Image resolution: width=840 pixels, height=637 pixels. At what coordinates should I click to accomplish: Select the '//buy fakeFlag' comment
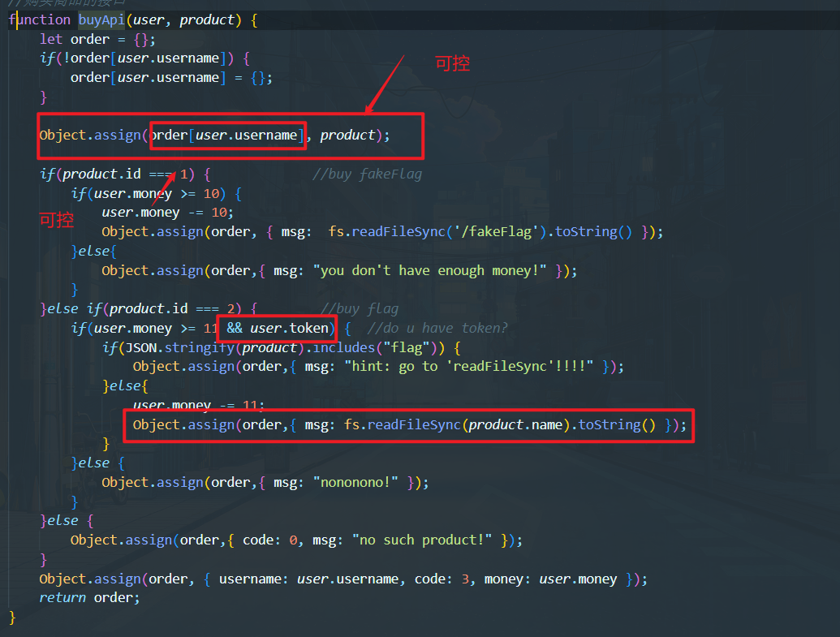(367, 174)
